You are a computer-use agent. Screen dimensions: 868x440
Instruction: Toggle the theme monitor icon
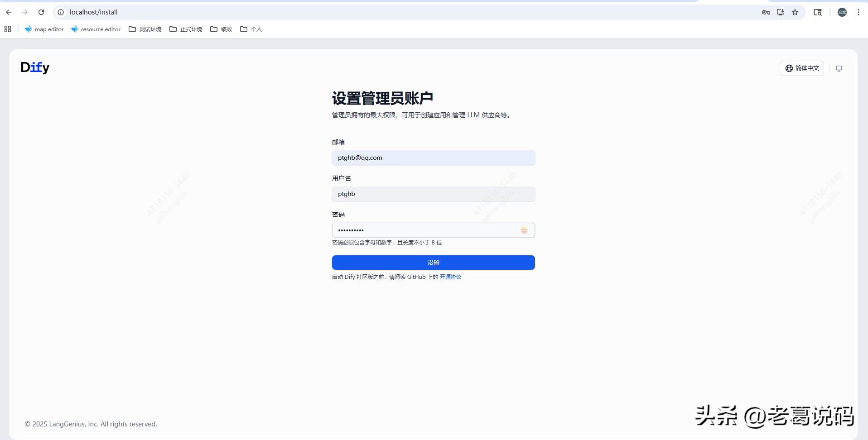[x=839, y=68]
